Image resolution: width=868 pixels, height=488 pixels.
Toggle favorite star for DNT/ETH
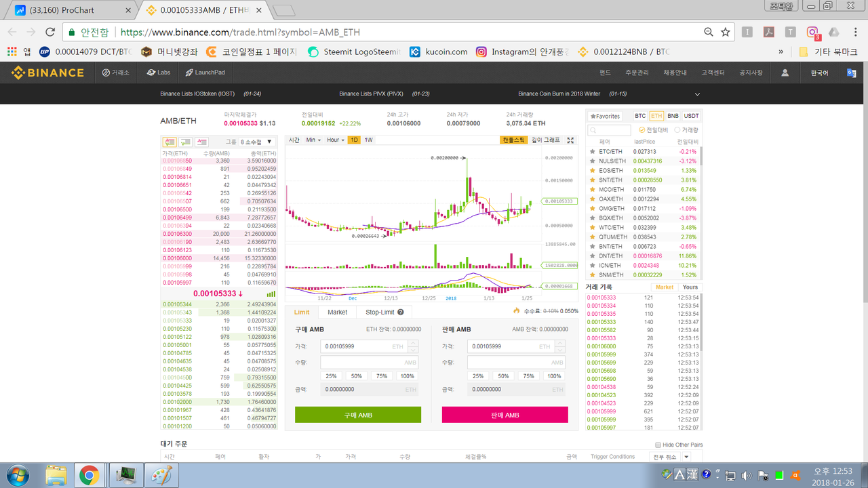coord(592,256)
